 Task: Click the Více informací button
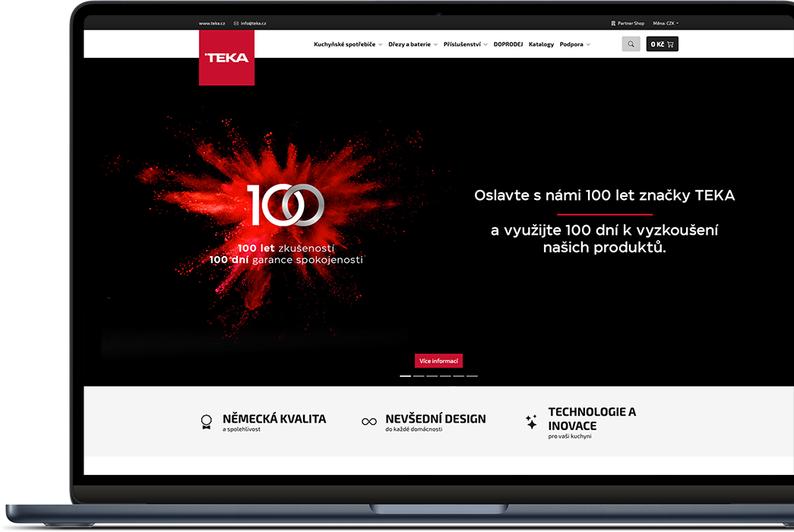438,360
